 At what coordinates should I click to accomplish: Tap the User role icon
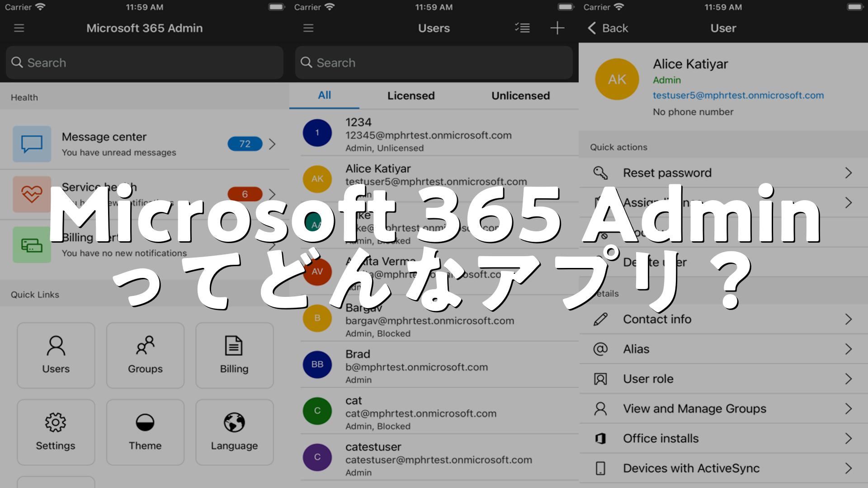click(600, 379)
